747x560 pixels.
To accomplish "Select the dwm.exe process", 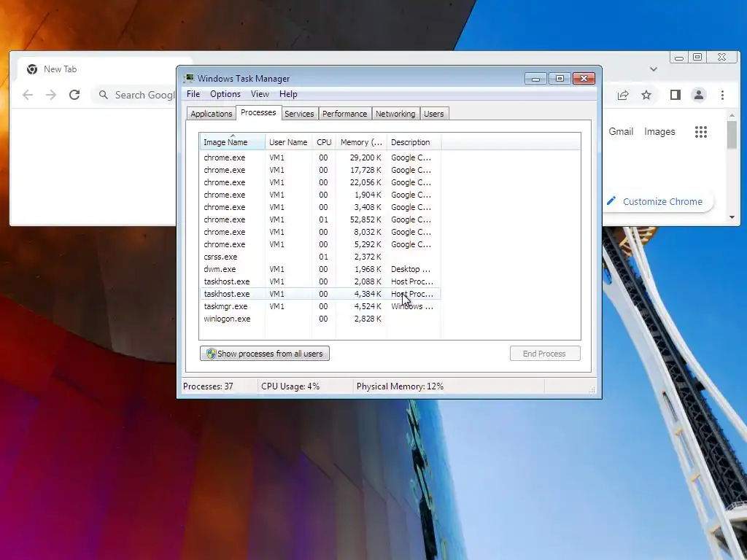I will click(320, 268).
